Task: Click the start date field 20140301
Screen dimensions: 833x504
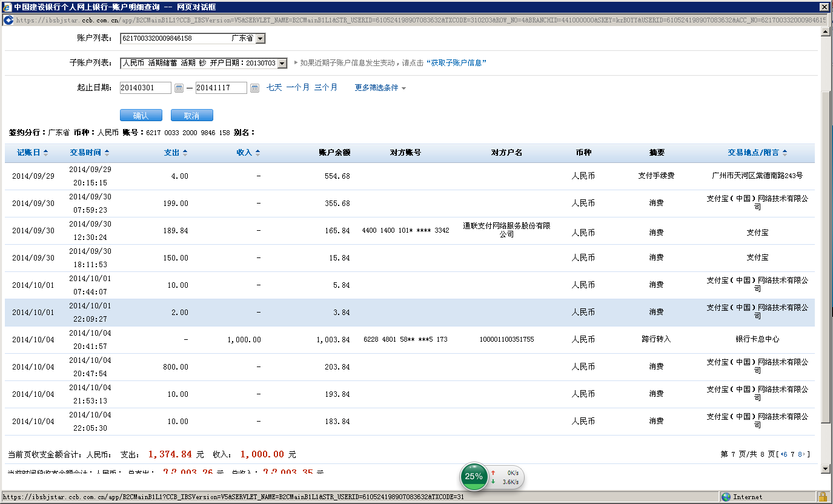Action: click(x=145, y=88)
